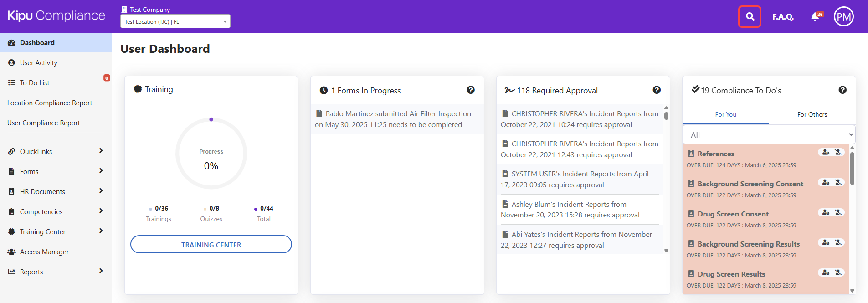Open the F.A.Q. link
Image resolution: width=868 pixels, height=303 pixels.
782,17
